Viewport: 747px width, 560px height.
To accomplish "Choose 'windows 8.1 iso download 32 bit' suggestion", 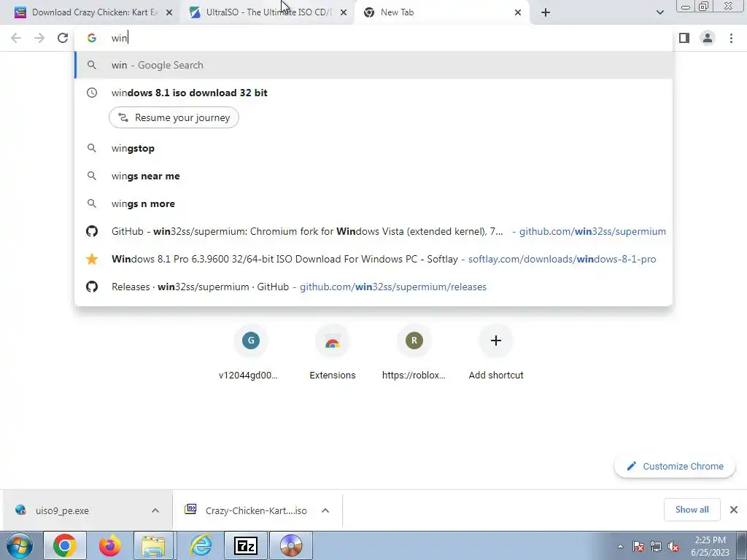I will (373, 93).
